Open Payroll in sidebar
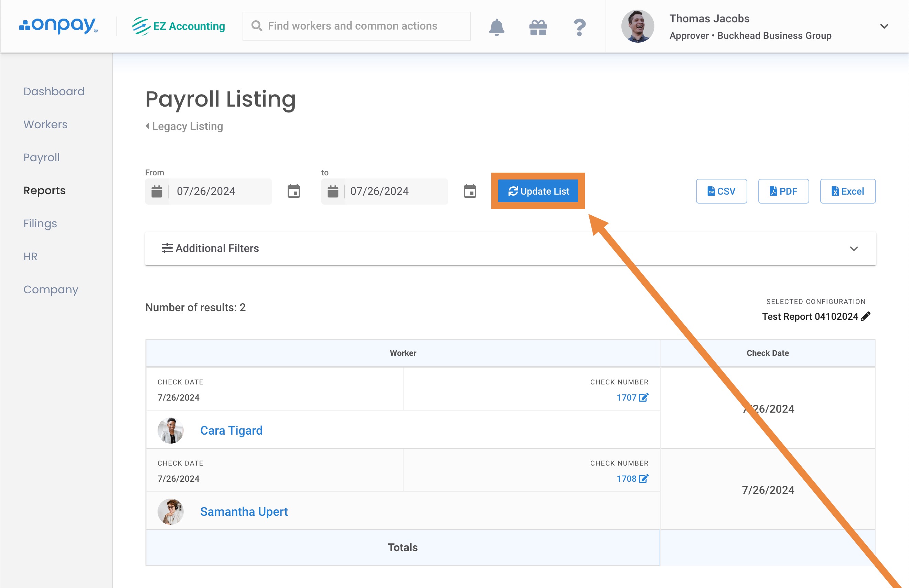The height and width of the screenshot is (588, 909). click(42, 157)
